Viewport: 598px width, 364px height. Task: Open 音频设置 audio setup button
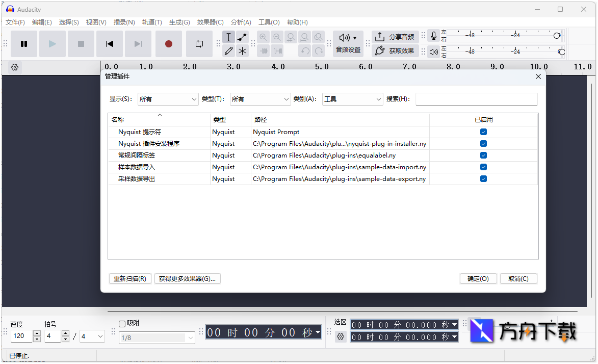click(348, 44)
